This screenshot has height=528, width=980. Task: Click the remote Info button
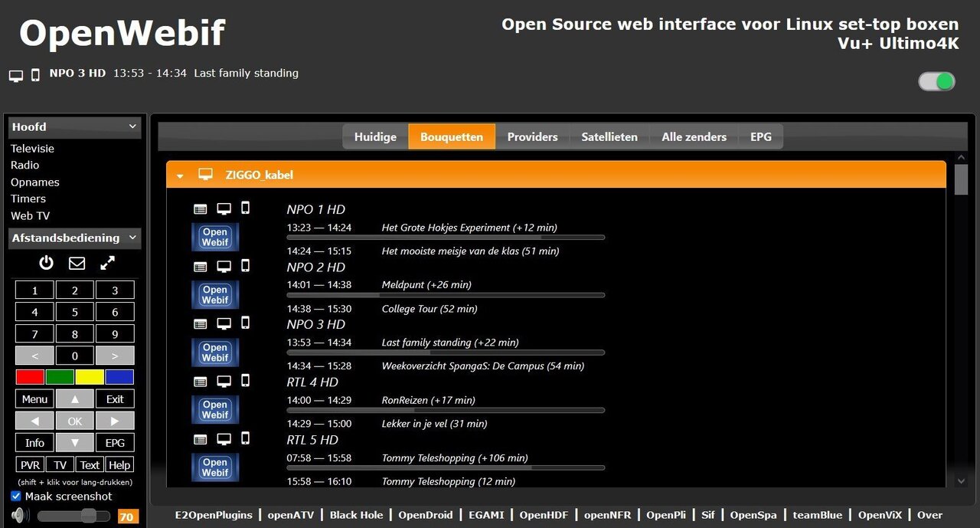34,443
